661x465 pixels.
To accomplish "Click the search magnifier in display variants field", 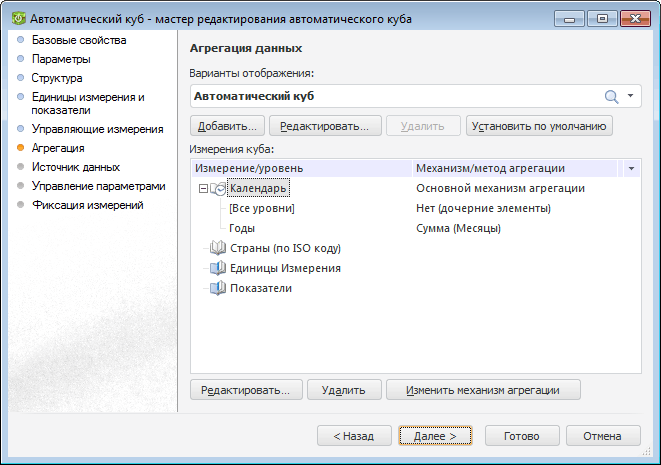I will [611, 96].
